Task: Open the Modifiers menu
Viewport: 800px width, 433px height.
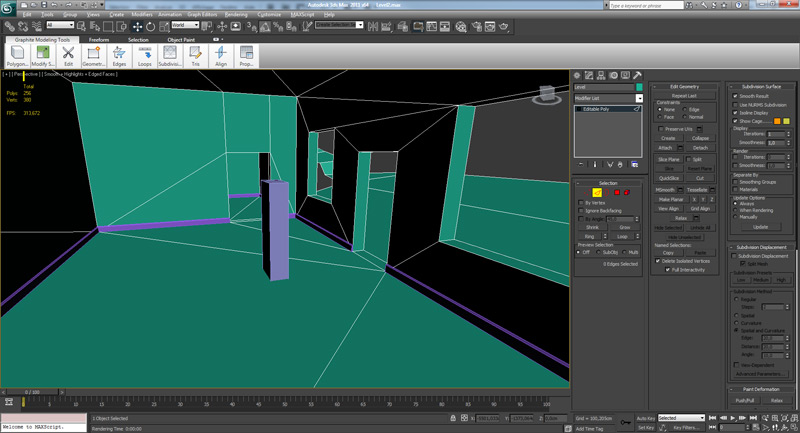Action: coord(142,15)
